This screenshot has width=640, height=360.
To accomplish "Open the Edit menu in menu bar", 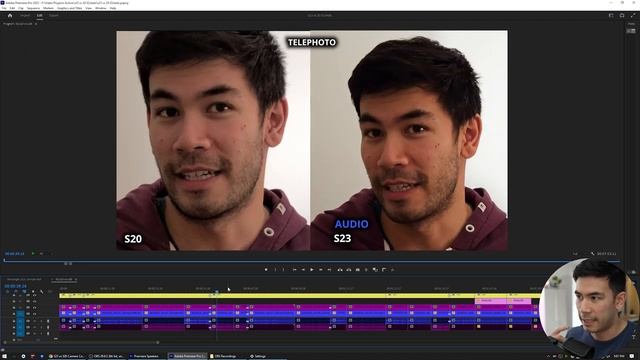I will [12, 8].
